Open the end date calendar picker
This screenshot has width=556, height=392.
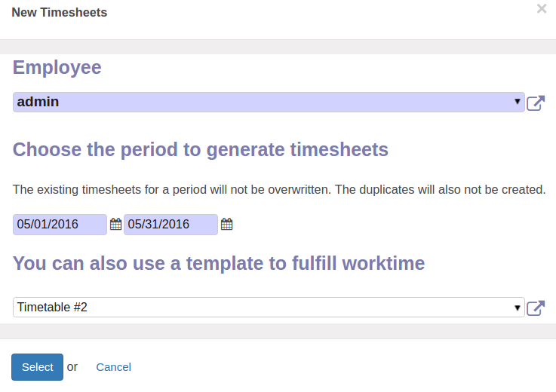click(226, 224)
